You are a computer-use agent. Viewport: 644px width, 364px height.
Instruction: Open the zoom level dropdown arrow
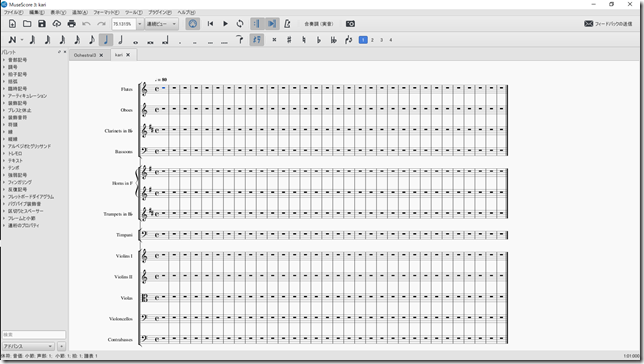[x=139, y=24]
